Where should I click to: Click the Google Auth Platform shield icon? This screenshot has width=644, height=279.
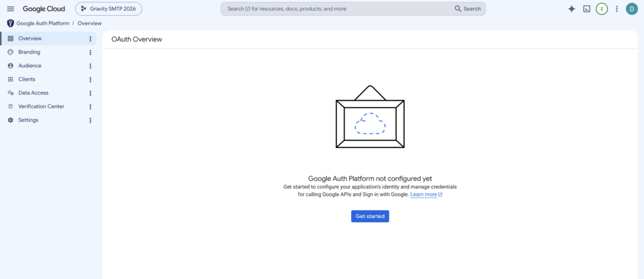pos(10,23)
